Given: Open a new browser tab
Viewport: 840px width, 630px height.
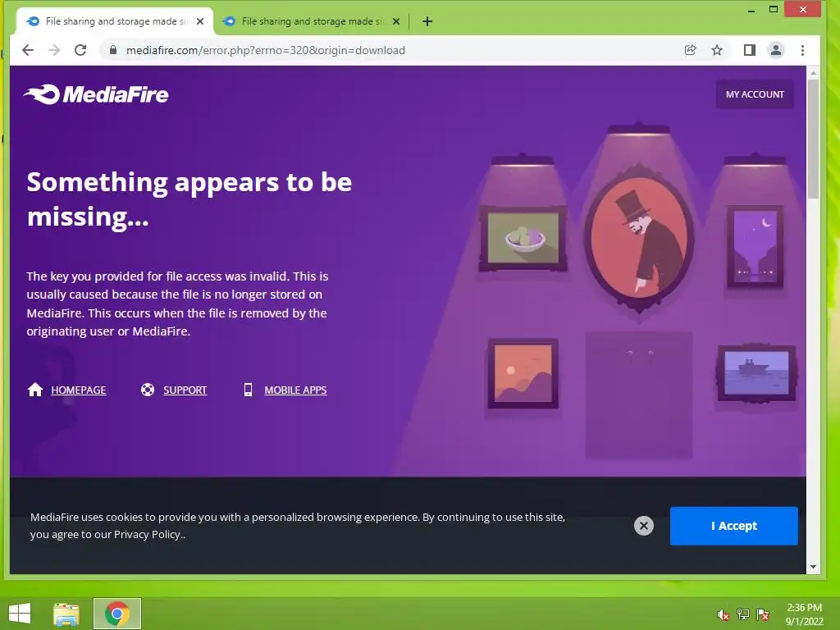Looking at the screenshot, I should point(427,21).
